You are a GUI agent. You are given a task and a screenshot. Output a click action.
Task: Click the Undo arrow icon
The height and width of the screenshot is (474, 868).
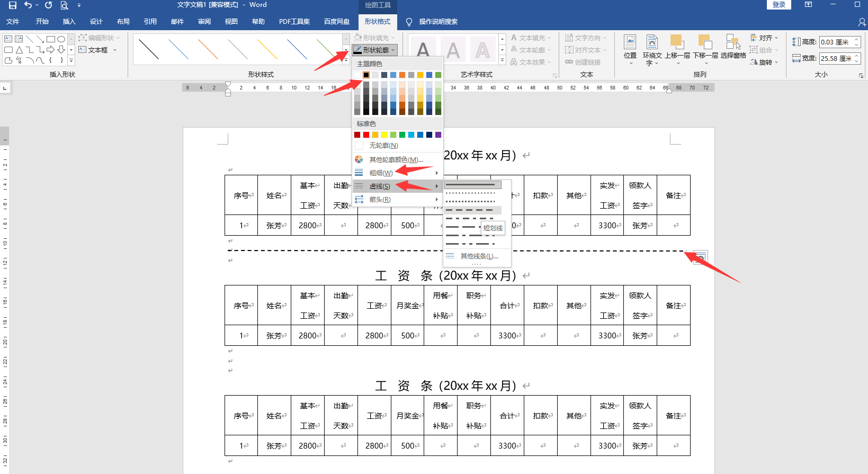pos(28,5)
